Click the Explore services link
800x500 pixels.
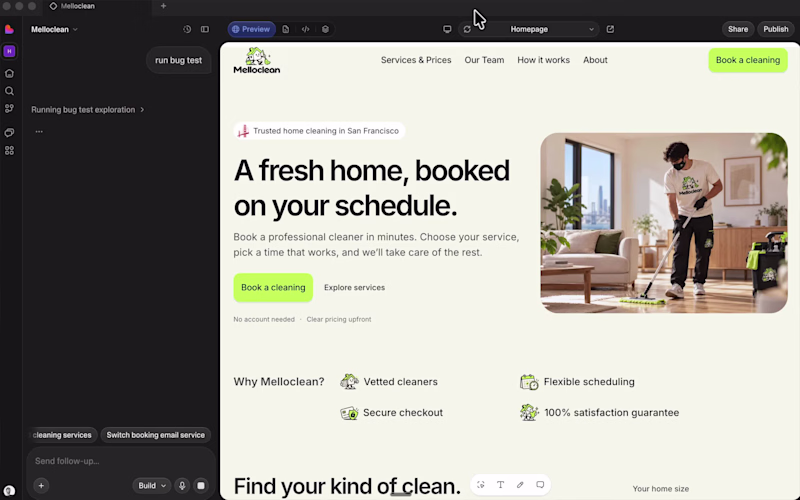(x=355, y=288)
